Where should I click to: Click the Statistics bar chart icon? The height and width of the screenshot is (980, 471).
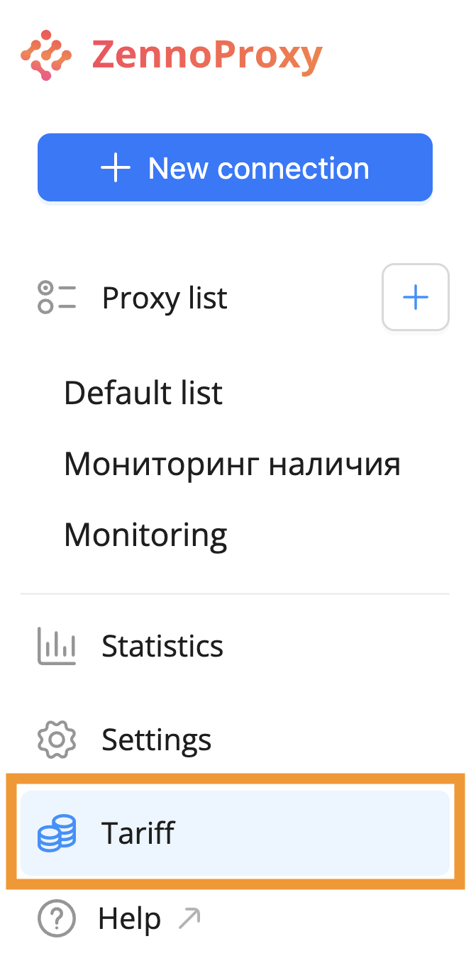(x=57, y=646)
